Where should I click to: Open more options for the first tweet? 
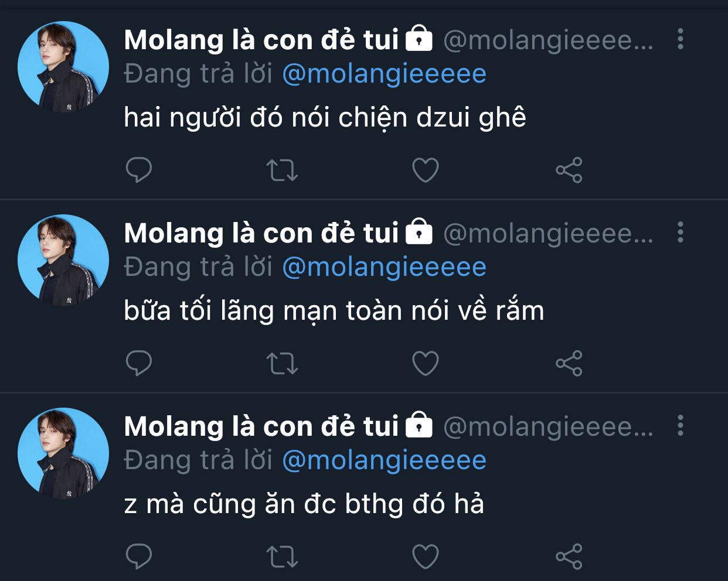[680, 39]
